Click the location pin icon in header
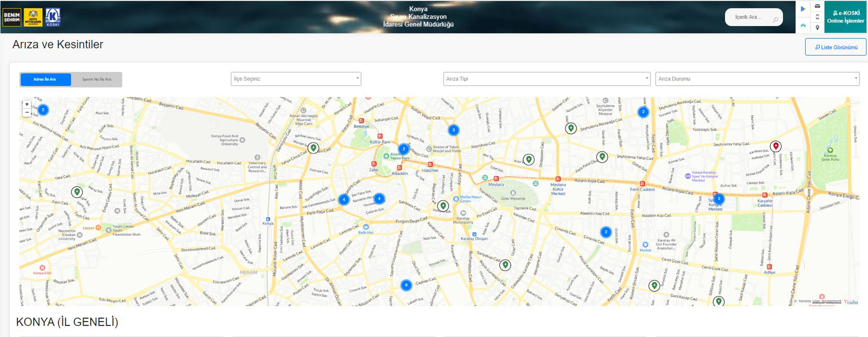This screenshot has height=337, width=868. pos(818,28)
